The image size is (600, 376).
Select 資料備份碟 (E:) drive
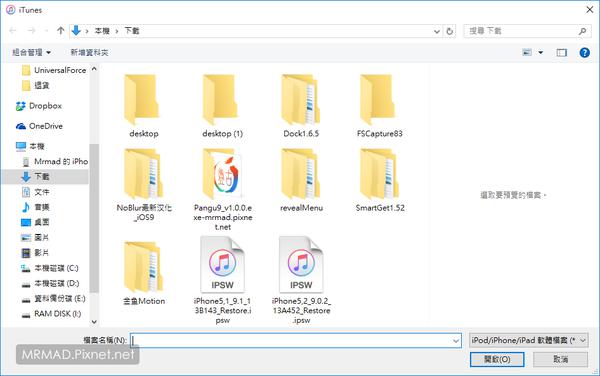[x=54, y=298]
